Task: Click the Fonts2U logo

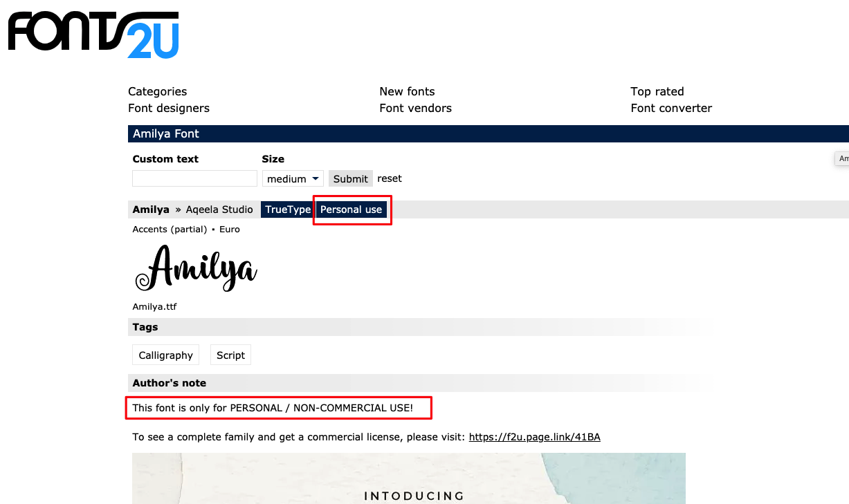Action: point(93,34)
